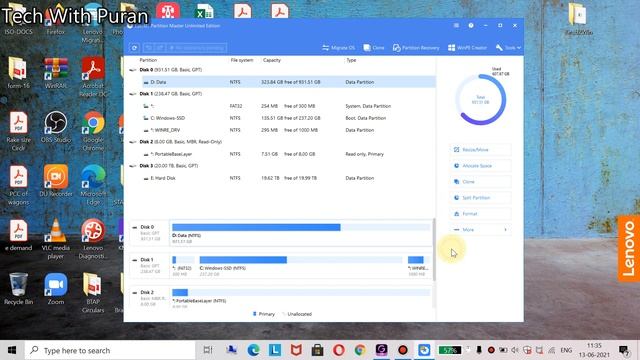
Task: Click the Resize/Move action button
Action: [x=480, y=150]
